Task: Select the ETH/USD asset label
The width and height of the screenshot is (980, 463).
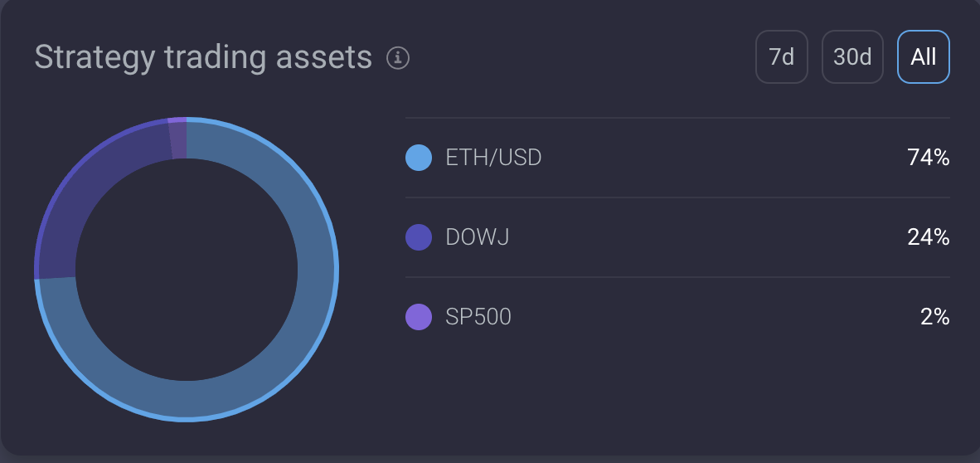Action: coord(493,158)
